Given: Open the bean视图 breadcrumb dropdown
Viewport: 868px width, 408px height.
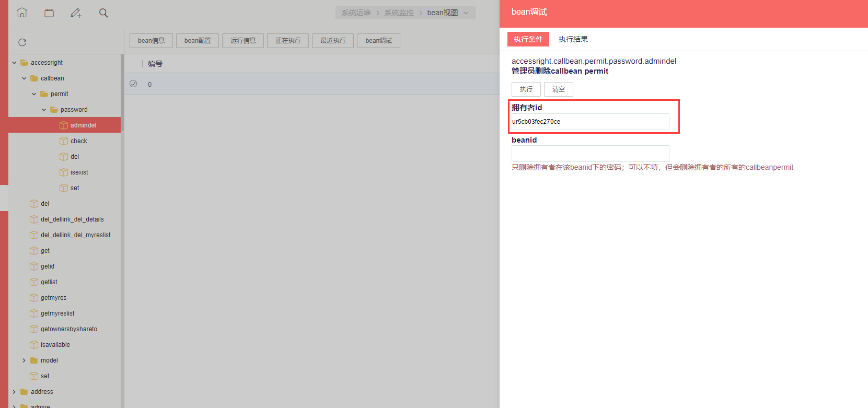Looking at the screenshot, I should [x=466, y=13].
